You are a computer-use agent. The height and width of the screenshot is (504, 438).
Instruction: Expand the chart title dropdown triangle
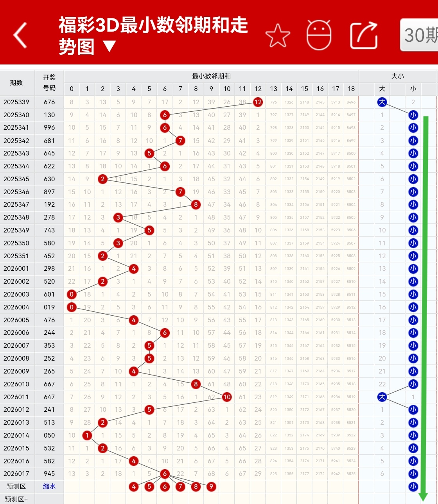point(109,47)
